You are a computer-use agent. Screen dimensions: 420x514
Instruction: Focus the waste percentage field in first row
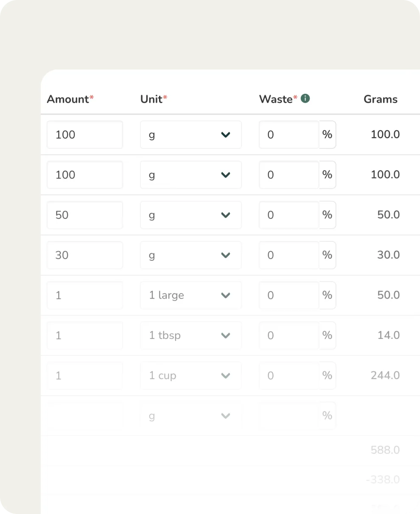click(x=288, y=135)
